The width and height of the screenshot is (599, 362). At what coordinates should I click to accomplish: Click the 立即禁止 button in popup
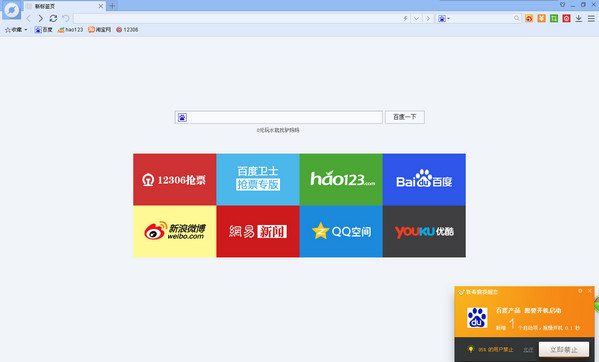[x=564, y=349]
